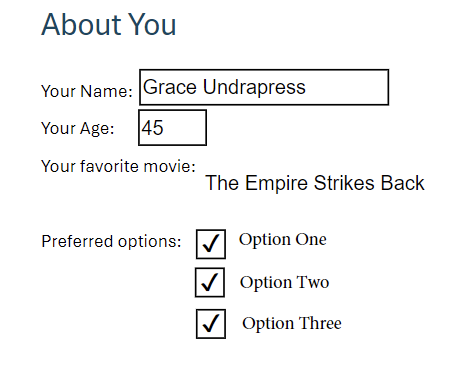Click the Your Age: label
The height and width of the screenshot is (369, 459).
click(78, 129)
